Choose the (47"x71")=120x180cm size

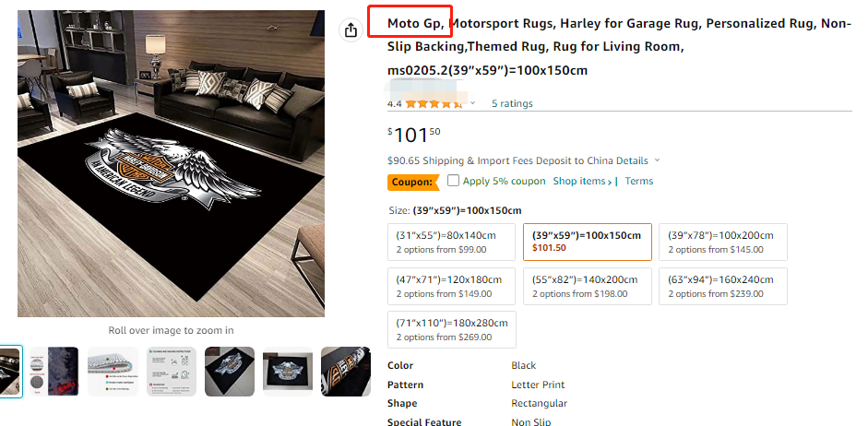(x=451, y=286)
